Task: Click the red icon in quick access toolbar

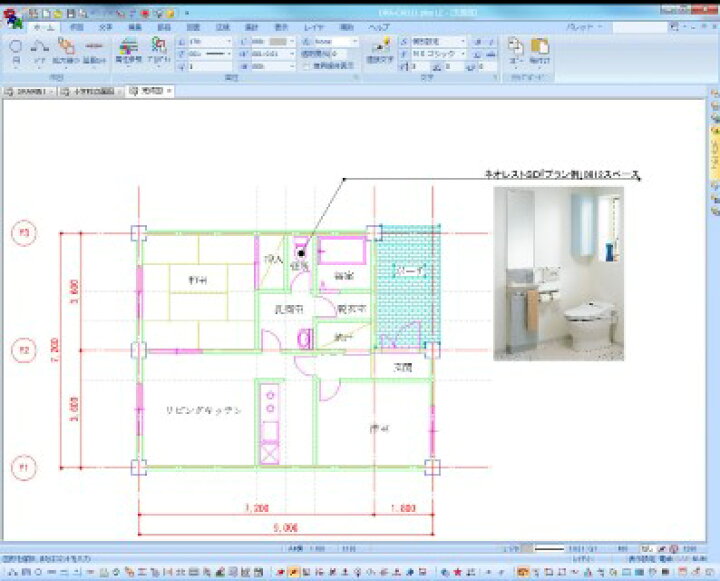Action: pos(146,13)
